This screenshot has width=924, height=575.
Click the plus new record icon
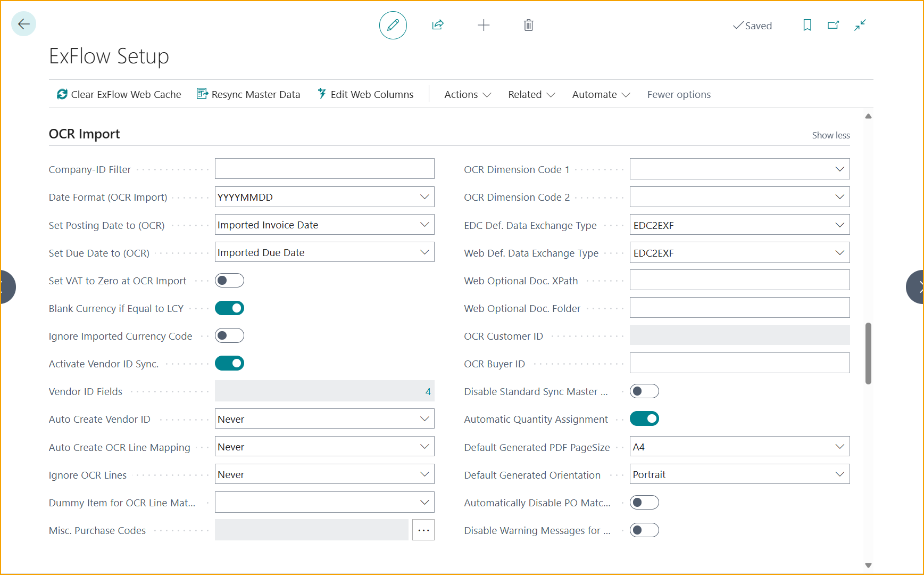tap(484, 25)
